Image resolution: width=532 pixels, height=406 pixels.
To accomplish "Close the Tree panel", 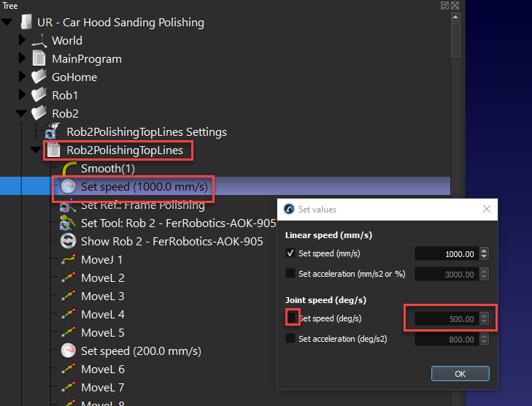I will (x=455, y=5).
